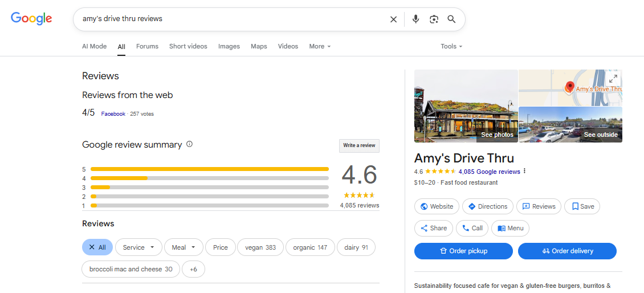The image size is (644, 293).
Task: Filter reviews by vegan 383
Action: tap(260, 247)
